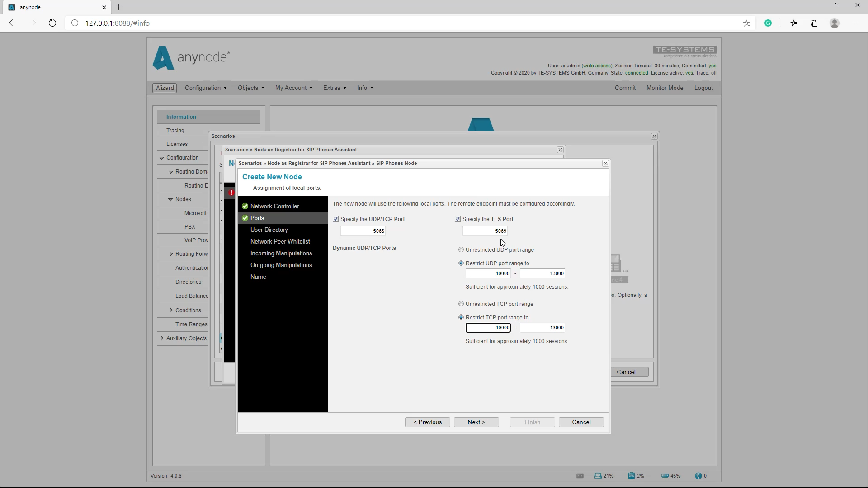Select Restrict UDP port range to
This screenshot has width=868, height=488.
point(461,263)
